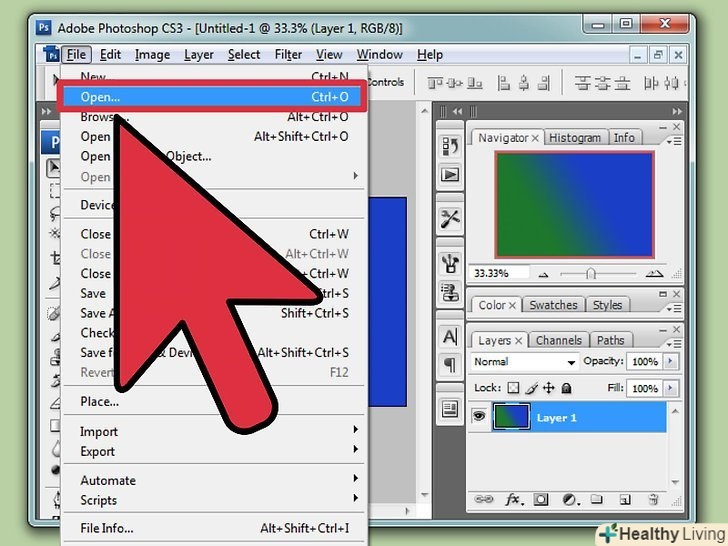728x546 pixels.
Task: Click Distribute bottom edges in options bar
Action: click(623, 83)
